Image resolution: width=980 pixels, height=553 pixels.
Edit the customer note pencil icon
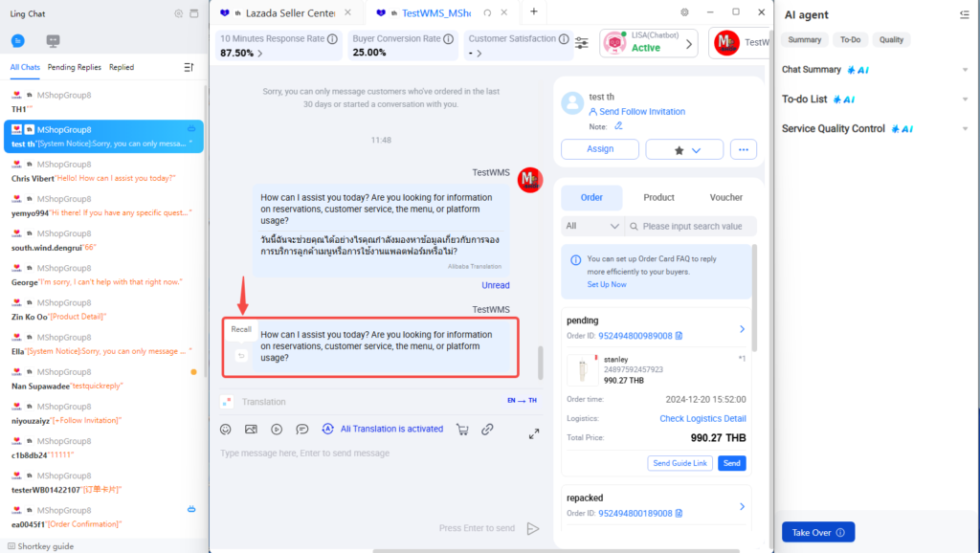(x=618, y=126)
